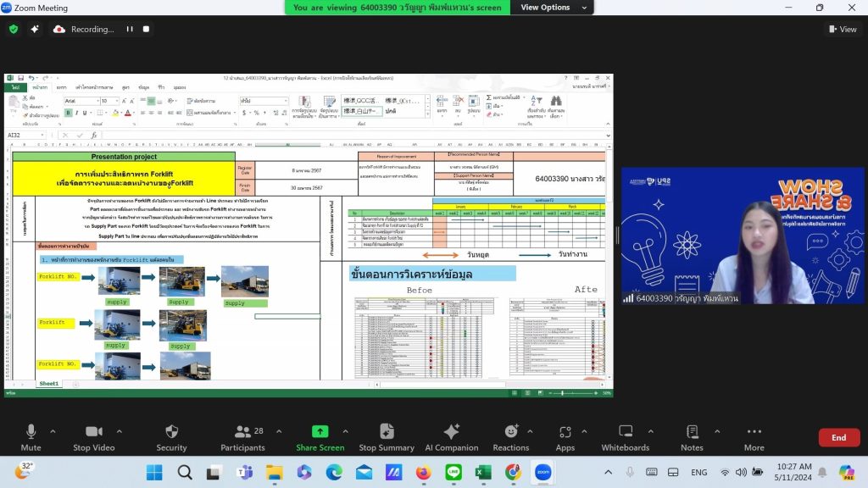Toggle Italic in the shared Excel ribbon
This screenshot has height=488, width=868.
[76, 113]
